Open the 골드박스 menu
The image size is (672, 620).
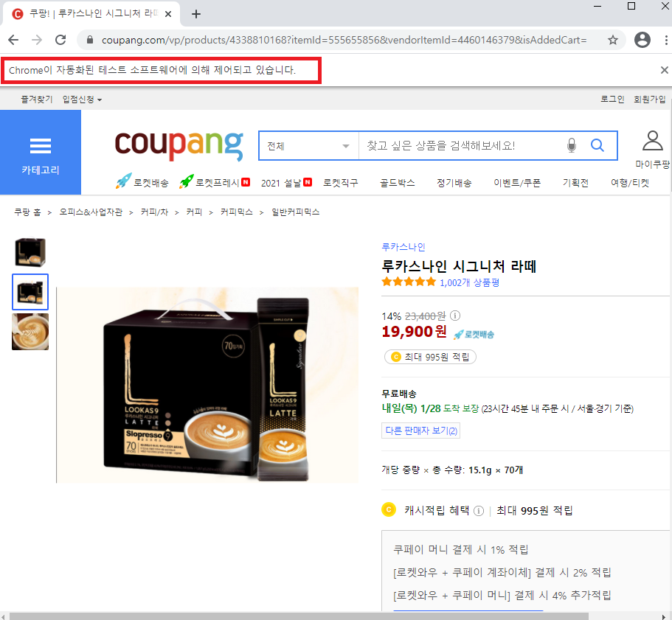[x=398, y=183]
